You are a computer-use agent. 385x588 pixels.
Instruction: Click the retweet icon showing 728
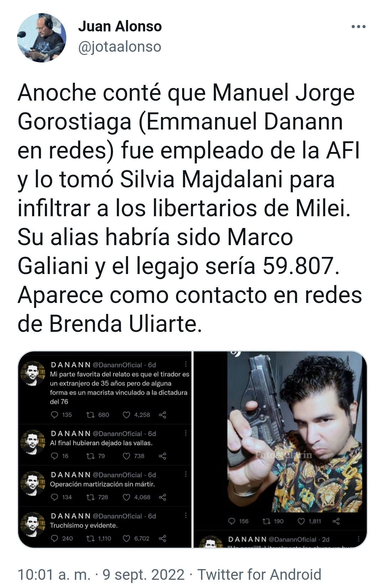click(x=91, y=497)
